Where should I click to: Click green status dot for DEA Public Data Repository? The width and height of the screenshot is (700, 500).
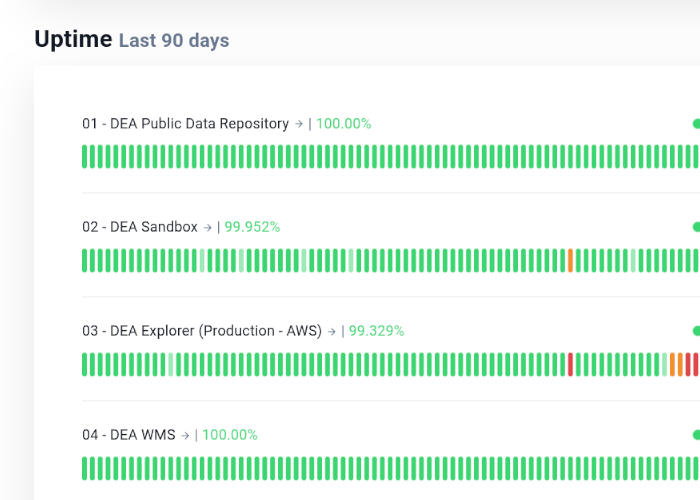point(696,124)
